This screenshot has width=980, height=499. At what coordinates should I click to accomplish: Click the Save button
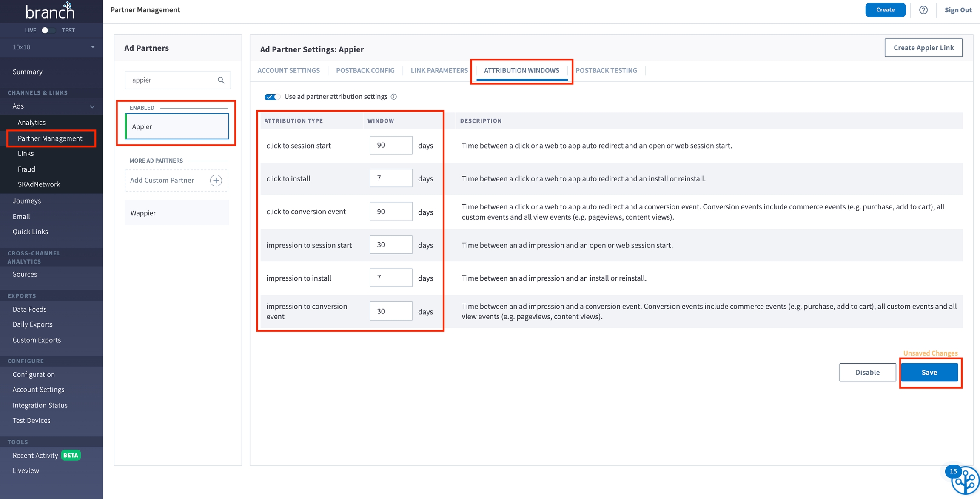[x=929, y=372]
